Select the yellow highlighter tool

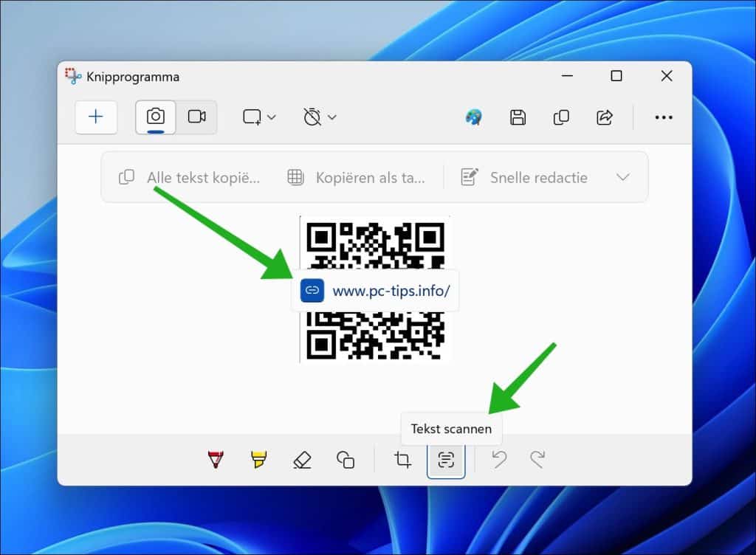pos(259,460)
